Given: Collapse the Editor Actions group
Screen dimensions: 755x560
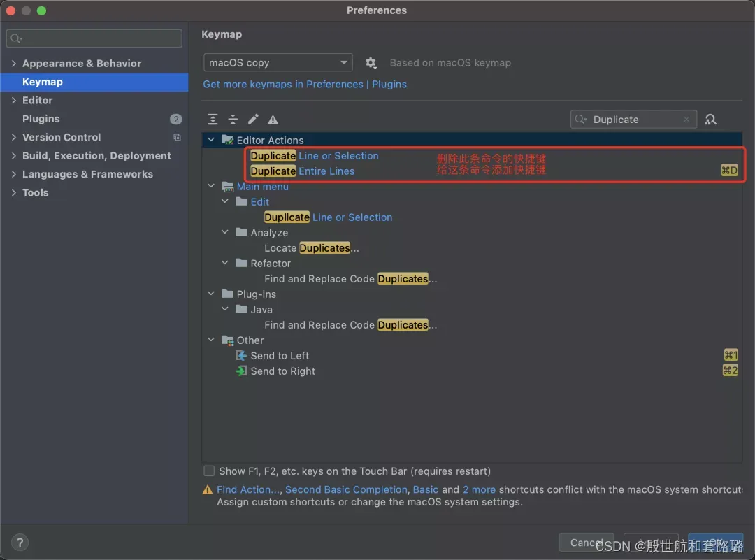Looking at the screenshot, I should click(x=211, y=140).
